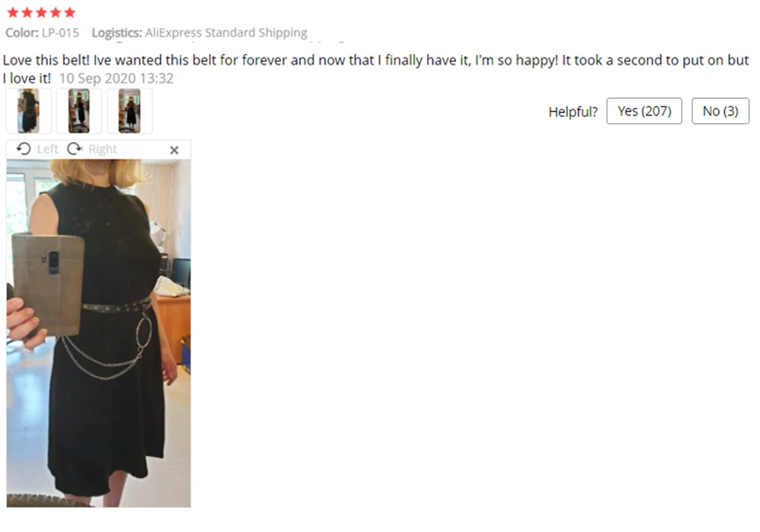Click the 'Right' rotate label
Image resolution: width=760 pixels, height=532 pixels.
click(103, 149)
